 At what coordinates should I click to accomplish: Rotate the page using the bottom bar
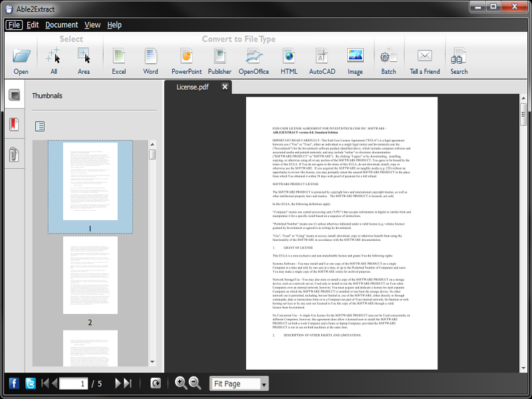click(155, 383)
